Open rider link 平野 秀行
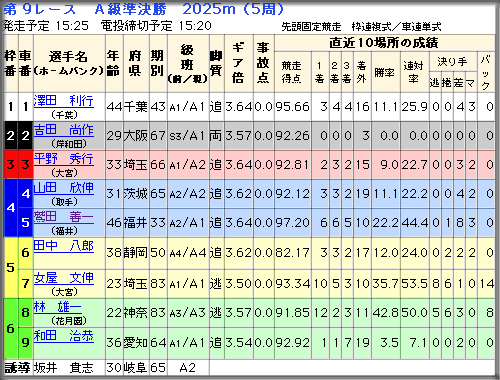Screen dimensions: 500x380 tap(63, 159)
